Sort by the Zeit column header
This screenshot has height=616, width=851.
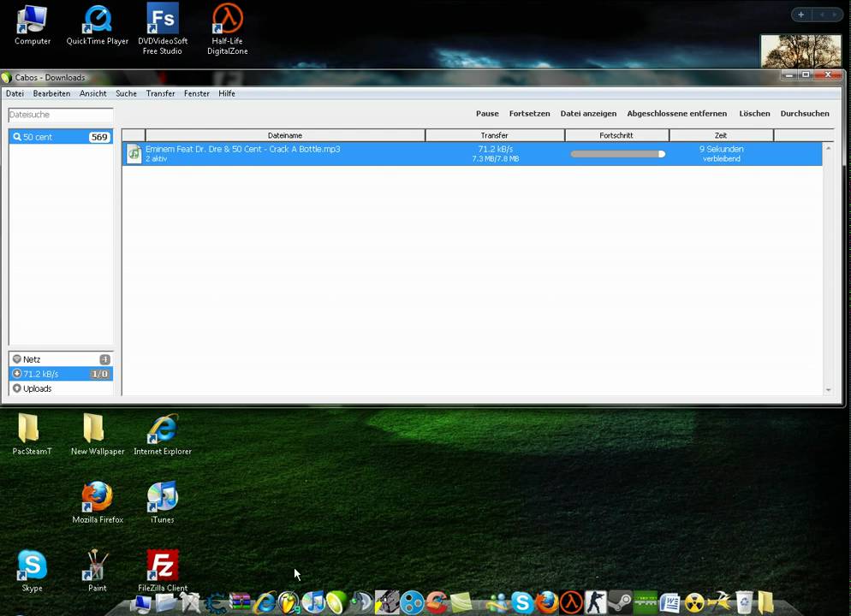click(721, 135)
